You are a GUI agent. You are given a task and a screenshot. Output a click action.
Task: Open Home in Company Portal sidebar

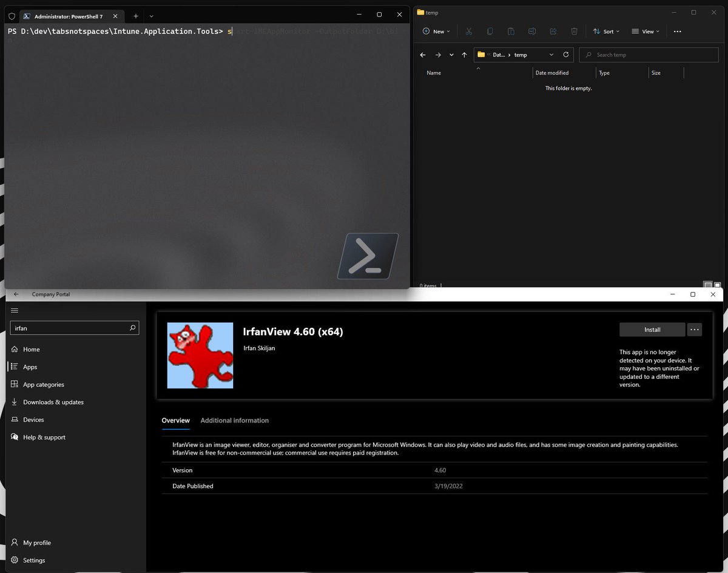click(76, 349)
